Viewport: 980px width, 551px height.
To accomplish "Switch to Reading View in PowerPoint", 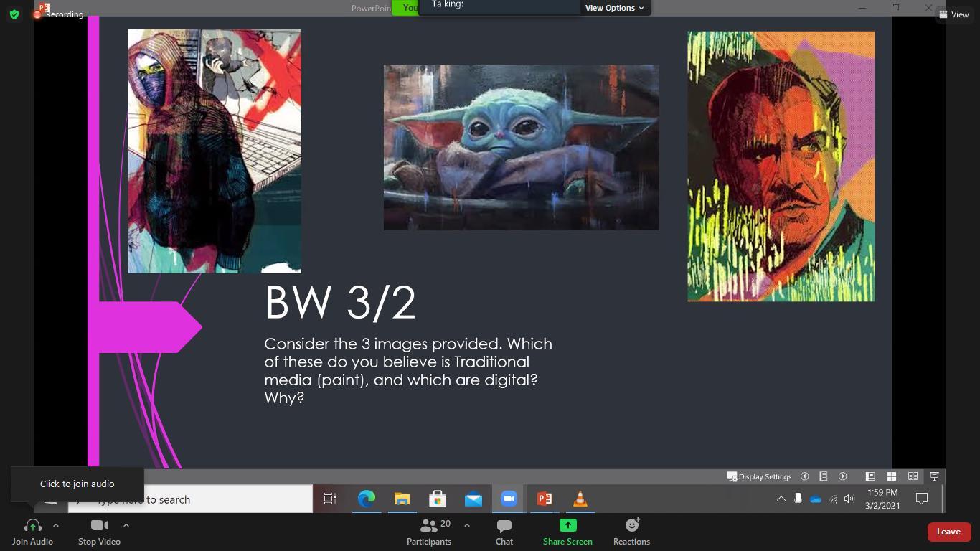I will [913, 476].
